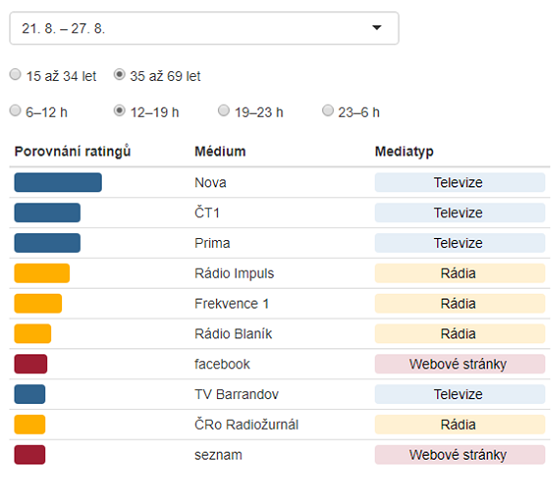This screenshot has height=496, width=557.
Task: Click the ČRo Radiožurnál rating bar
Action: [30, 425]
